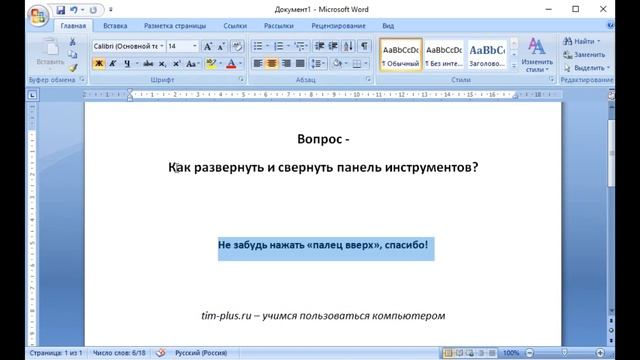The width and height of the screenshot is (640, 360).
Task: Align text to the right
Action: coord(286,63)
